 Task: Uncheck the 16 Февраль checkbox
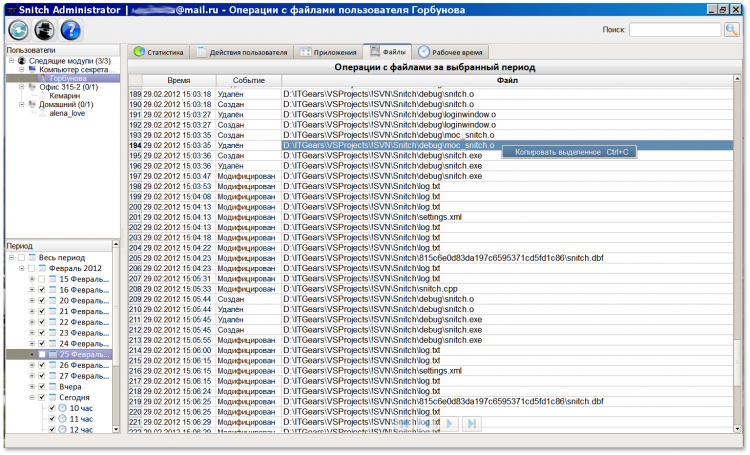42,290
